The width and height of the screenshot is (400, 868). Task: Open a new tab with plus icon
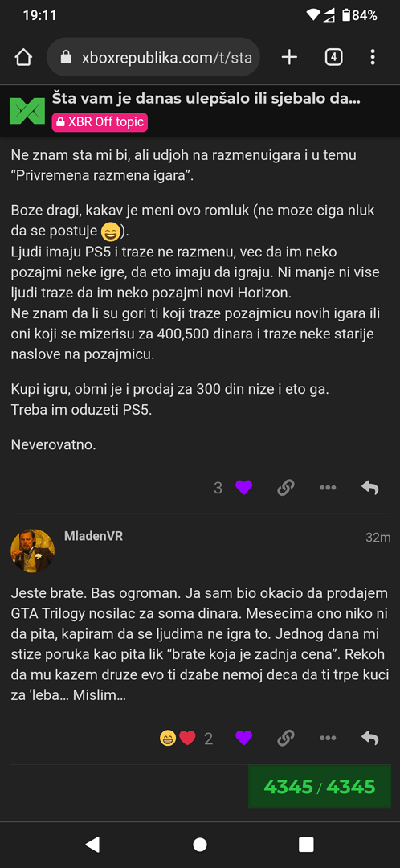click(289, 57)
